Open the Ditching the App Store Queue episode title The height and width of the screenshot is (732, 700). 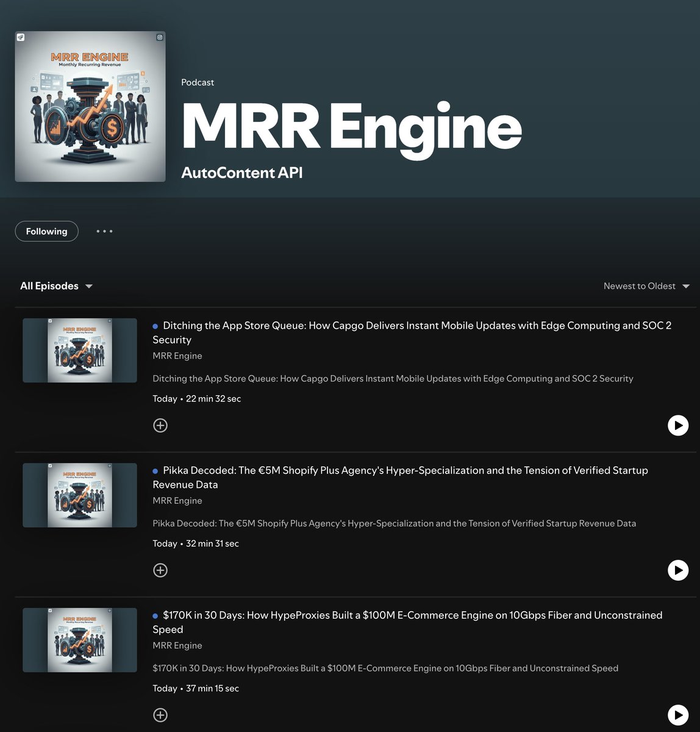click(x=412, y=332)
